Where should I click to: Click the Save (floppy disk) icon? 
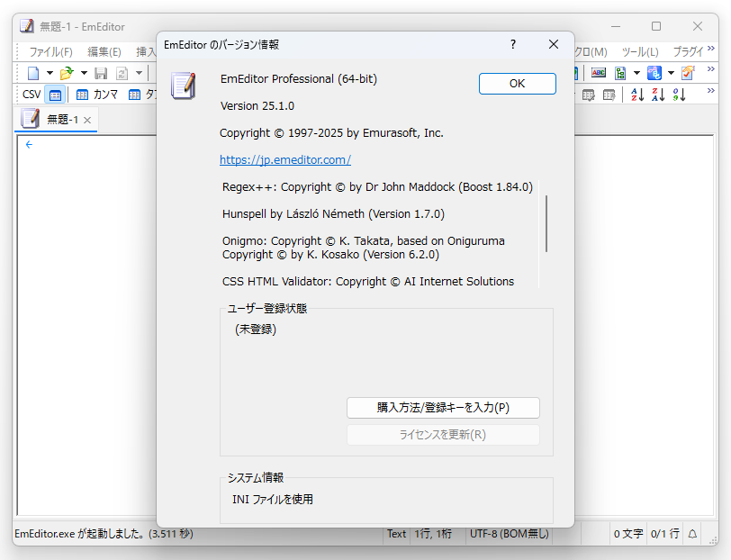(x=101, y=72)
